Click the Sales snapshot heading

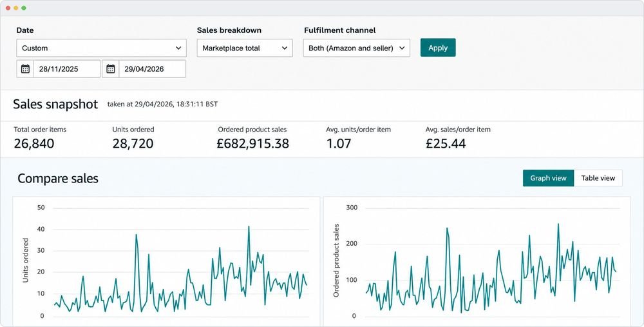[55, 104]
